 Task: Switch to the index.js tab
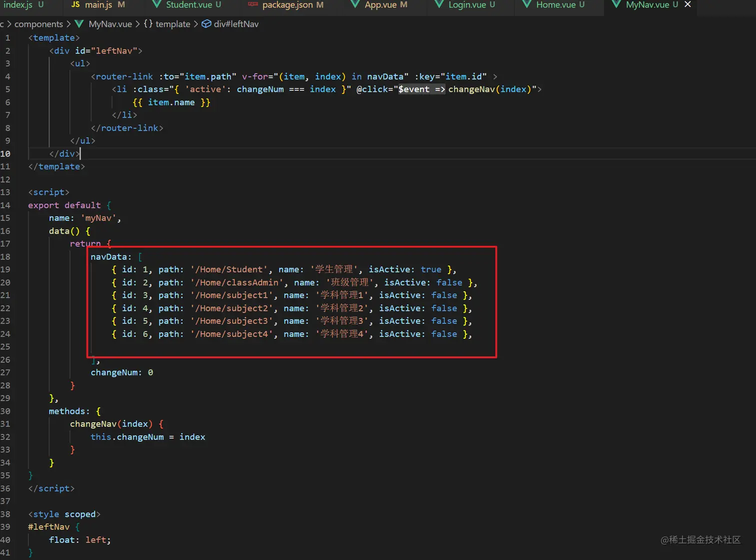tap(23, 4)
